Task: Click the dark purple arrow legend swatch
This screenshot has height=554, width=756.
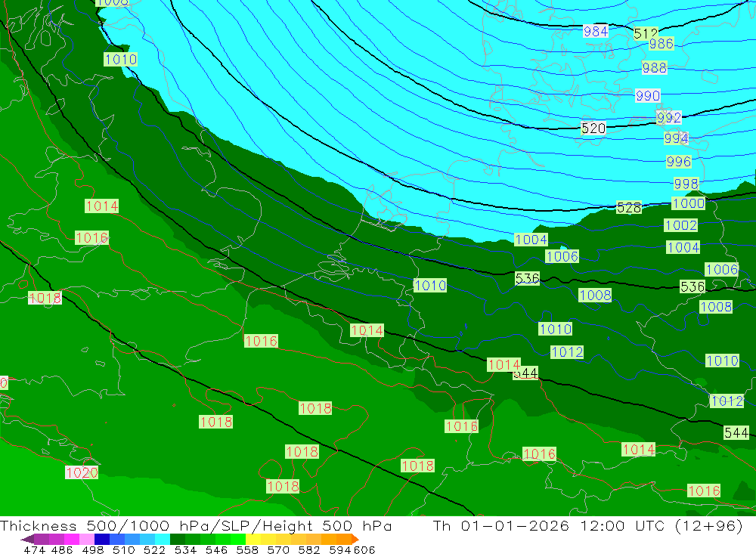Action: [x=27, y=539]
